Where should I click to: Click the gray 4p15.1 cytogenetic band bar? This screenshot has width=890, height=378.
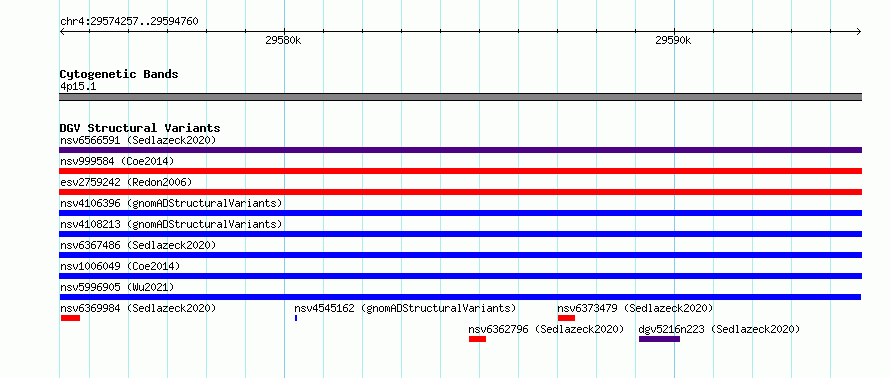[460, 97]
